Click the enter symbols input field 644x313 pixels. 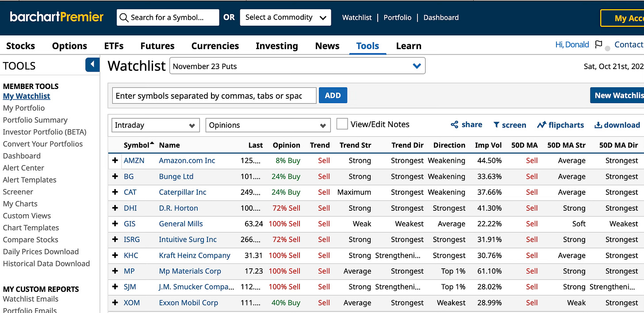click(215, 96)
